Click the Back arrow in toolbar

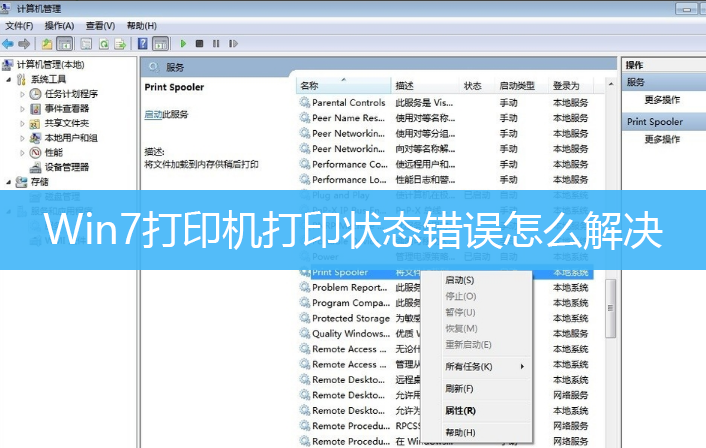pyautogui.click(x=8, y=44)
